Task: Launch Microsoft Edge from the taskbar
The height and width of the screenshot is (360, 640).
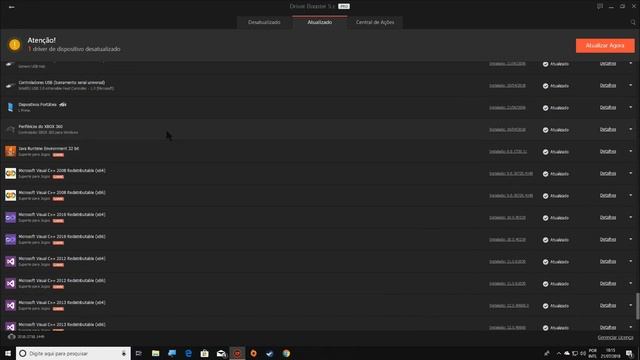Action: click(188, 353)
